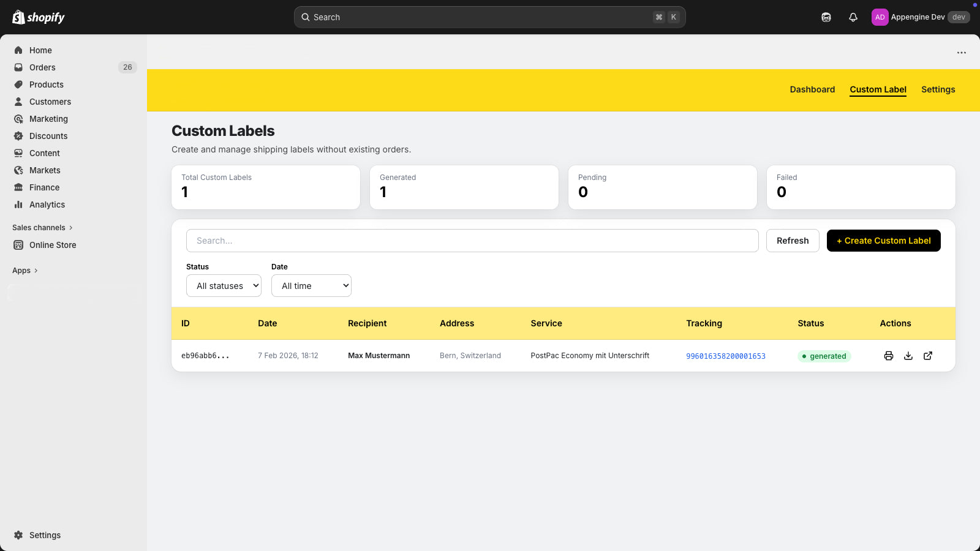
Task: Download the generated label file
Action: (908, 356)
